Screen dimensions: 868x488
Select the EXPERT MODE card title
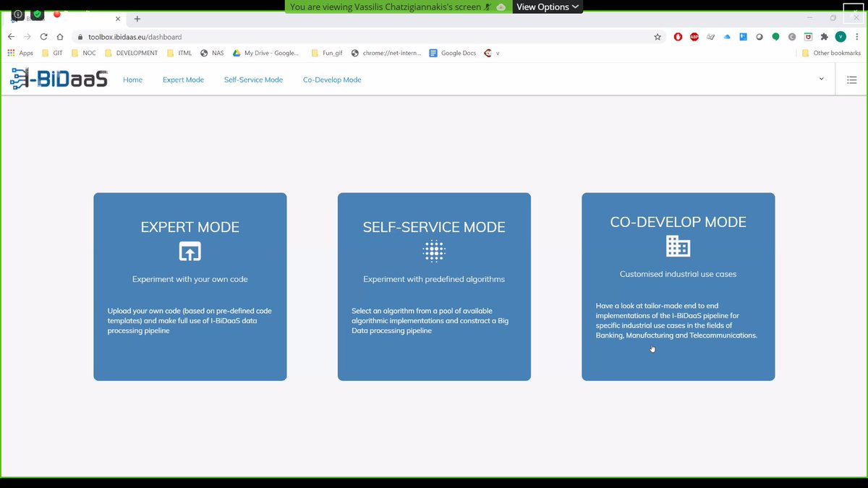coord(190,227)
